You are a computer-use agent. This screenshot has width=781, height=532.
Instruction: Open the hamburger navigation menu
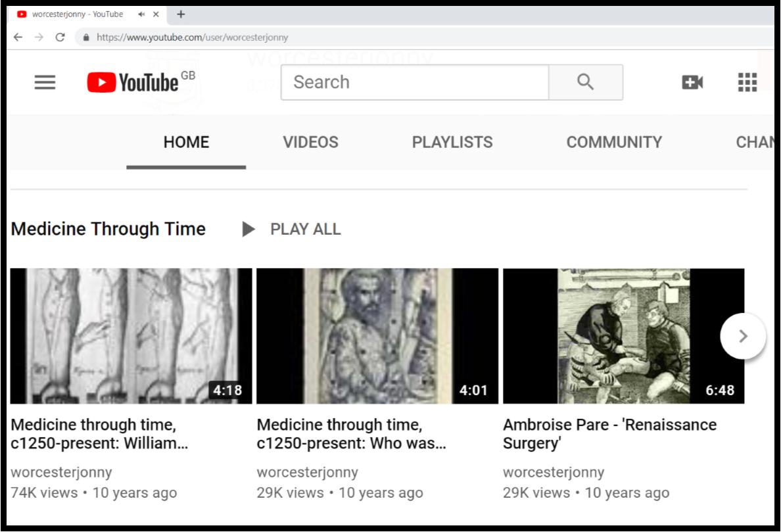click(44, 82)
